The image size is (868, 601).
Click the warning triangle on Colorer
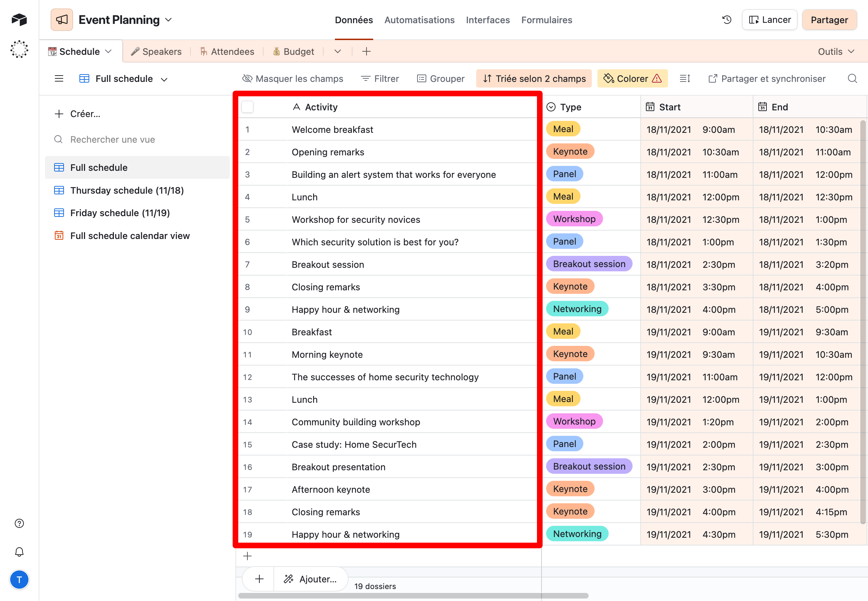click(x=657, y=79)
